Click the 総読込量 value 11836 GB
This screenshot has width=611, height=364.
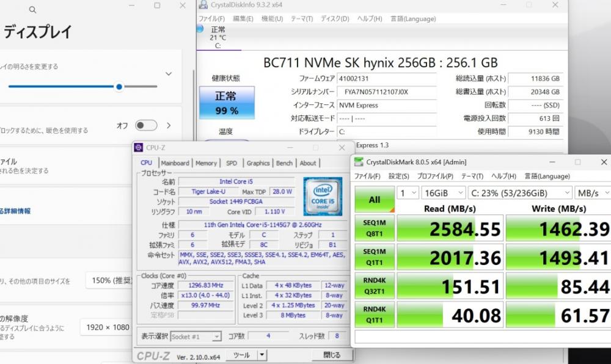point(535,78)
